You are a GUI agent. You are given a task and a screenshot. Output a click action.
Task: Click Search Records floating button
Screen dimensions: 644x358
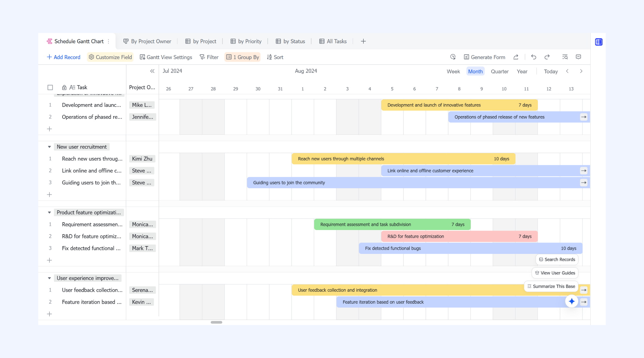(x=557, y=260)
